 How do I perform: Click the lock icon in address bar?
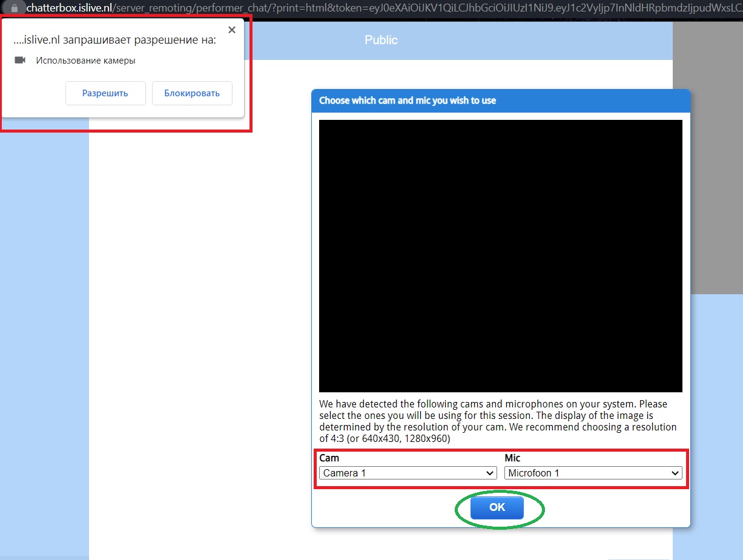[x=14, y=8]
